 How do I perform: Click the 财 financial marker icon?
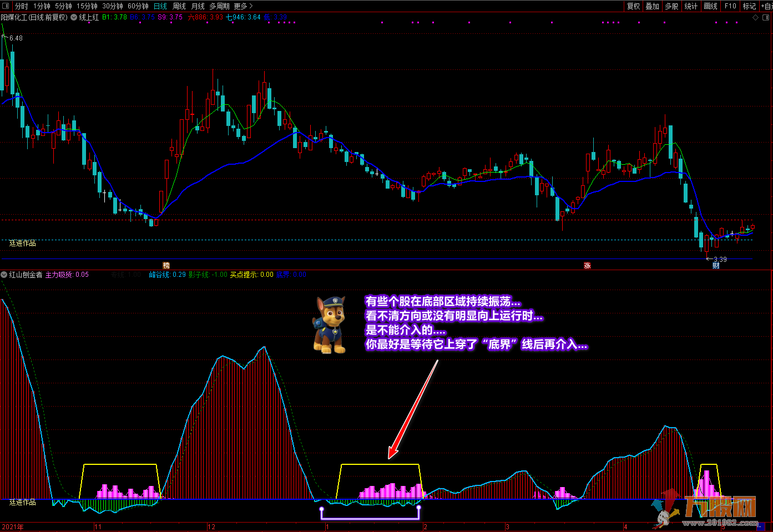[716, 266]
